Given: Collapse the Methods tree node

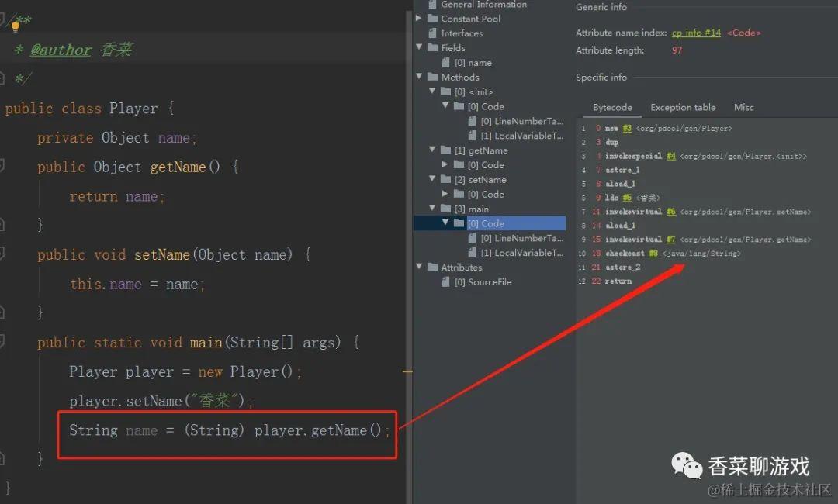Looking at the screenshot, I should tap(419, 76).
